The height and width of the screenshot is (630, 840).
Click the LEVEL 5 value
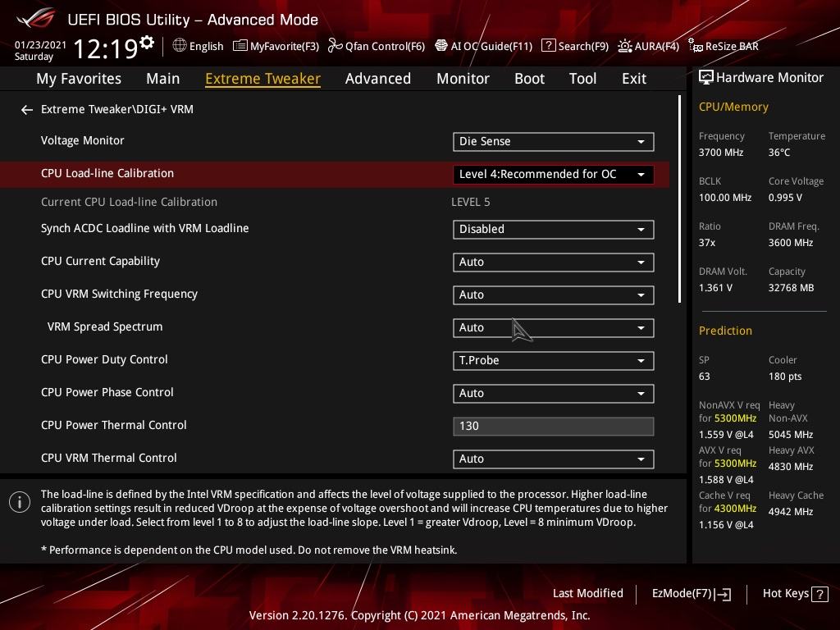470,202
